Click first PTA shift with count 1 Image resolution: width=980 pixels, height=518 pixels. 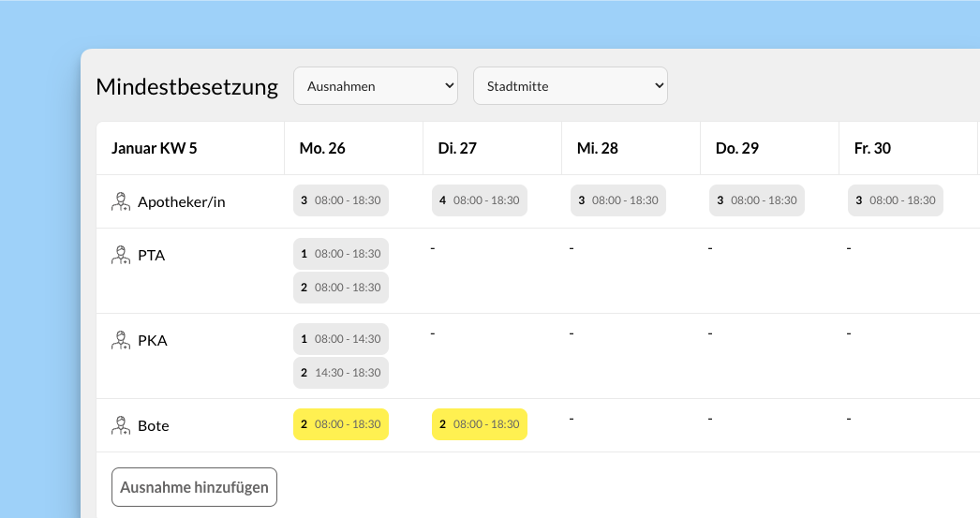340,254
